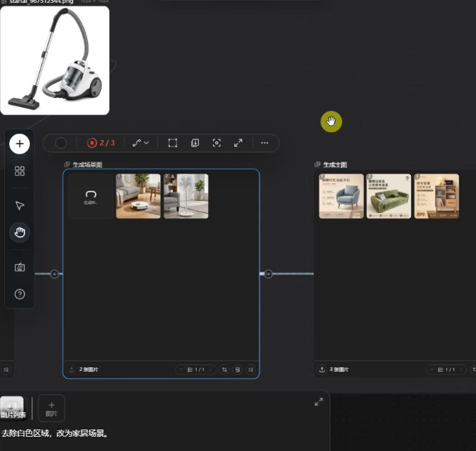Open the keyboard shortcuts icon
Screen dimensions: 476x451
pos(20,267)
